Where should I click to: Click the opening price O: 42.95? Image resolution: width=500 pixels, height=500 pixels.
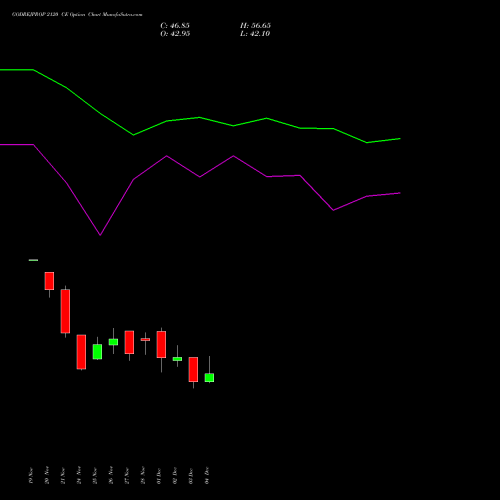175,34
